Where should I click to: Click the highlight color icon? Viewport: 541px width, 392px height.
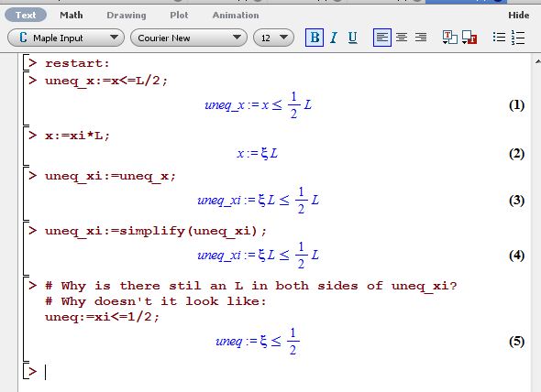click(x=469, y=38)
